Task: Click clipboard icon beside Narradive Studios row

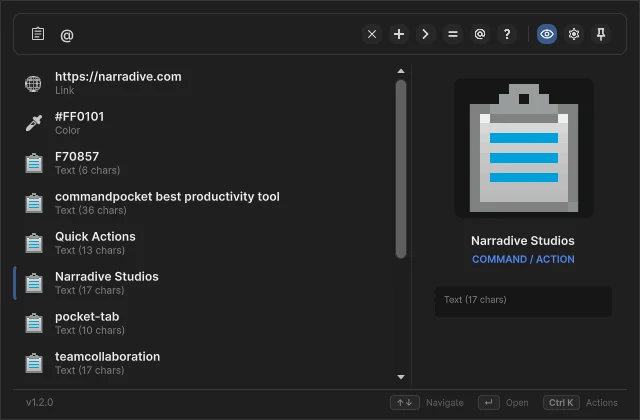Action: [x=34, y=283]
